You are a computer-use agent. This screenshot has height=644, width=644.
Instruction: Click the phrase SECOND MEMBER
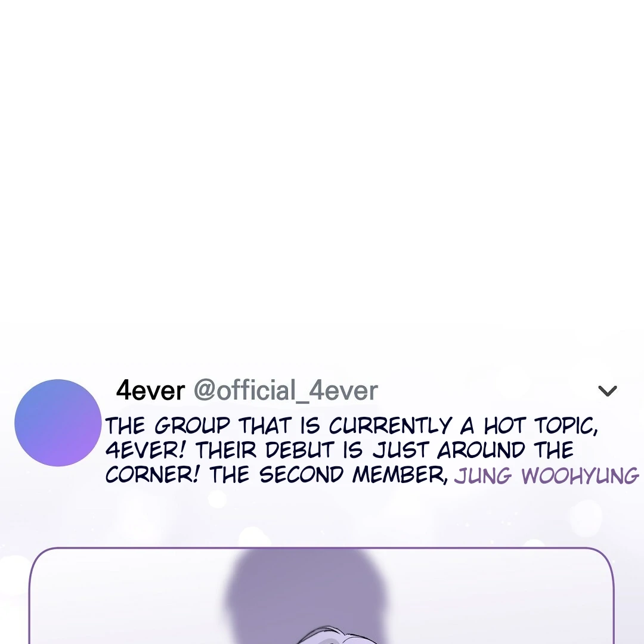pyautogui.click(x=354, y=475)
